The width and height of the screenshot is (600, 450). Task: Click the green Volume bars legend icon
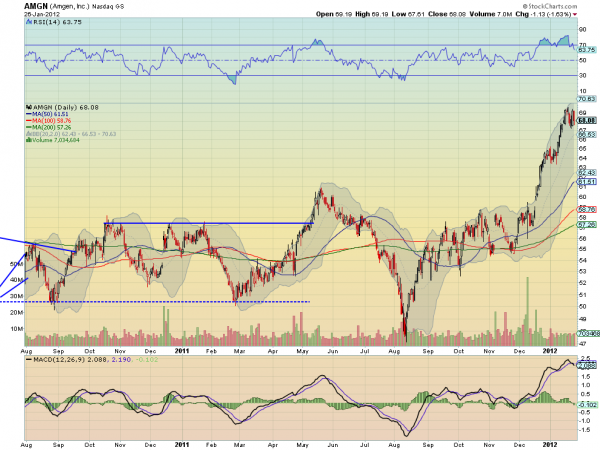28,140
